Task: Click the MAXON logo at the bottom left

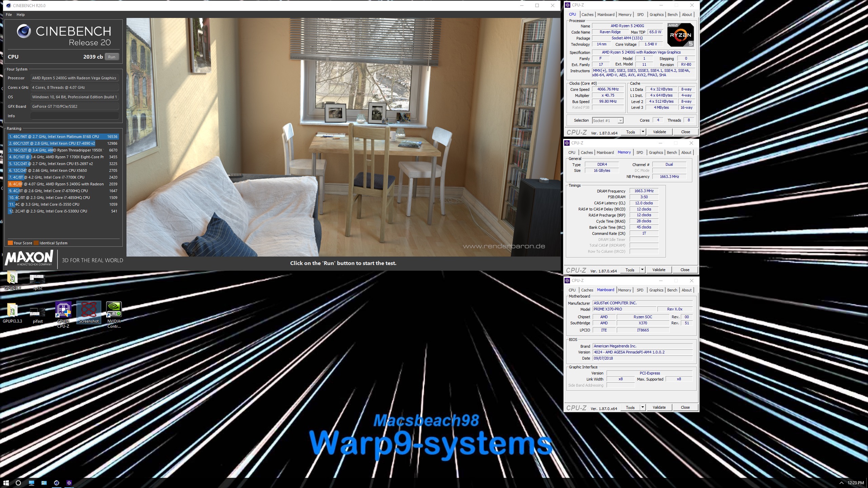Action: [x=29, y=258]
